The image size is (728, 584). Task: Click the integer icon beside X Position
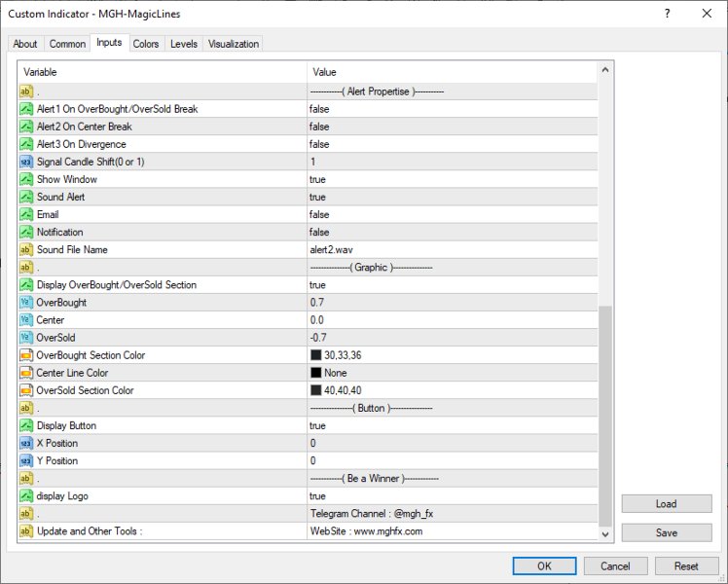(26, 443)
